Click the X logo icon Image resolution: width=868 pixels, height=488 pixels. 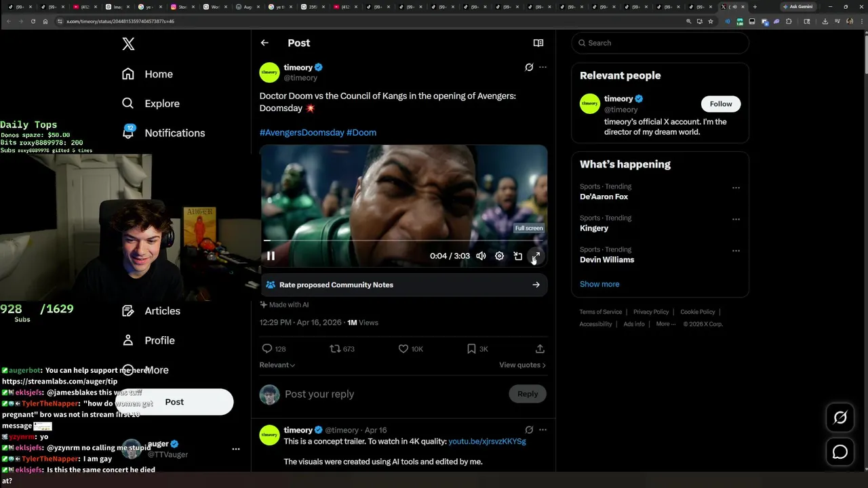click(128, 44)
